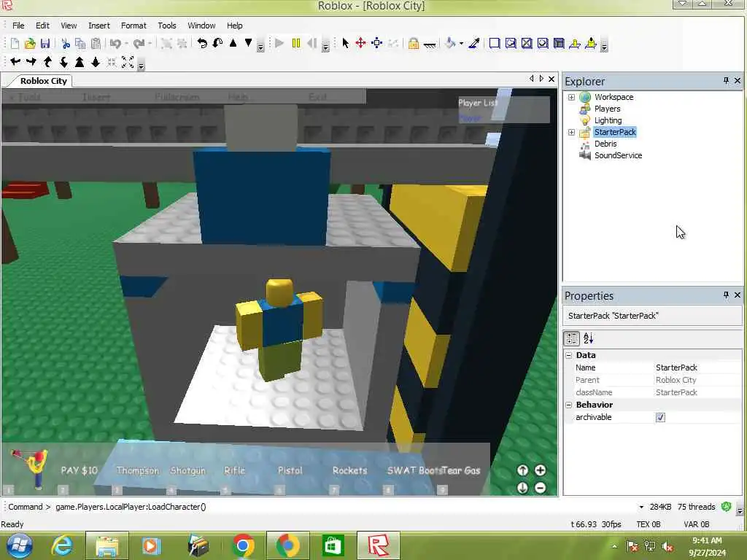The width and height of the screenshot is (747, 560).
Task: Expand the StarterPack tree node
Action: coord(571,133)
